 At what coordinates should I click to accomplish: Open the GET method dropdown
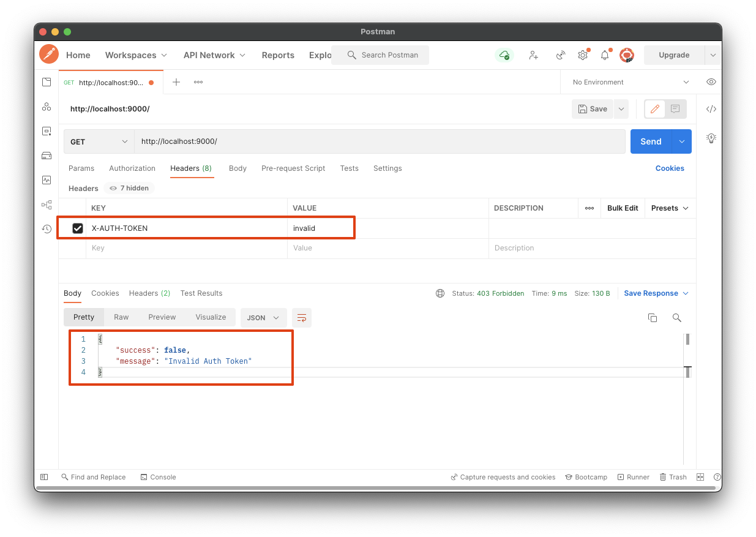point(99,141)
